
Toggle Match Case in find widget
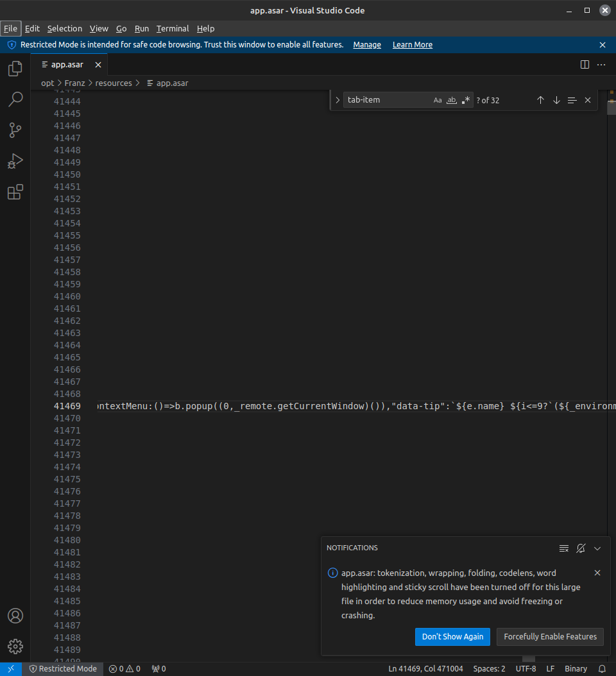(438, 100)
